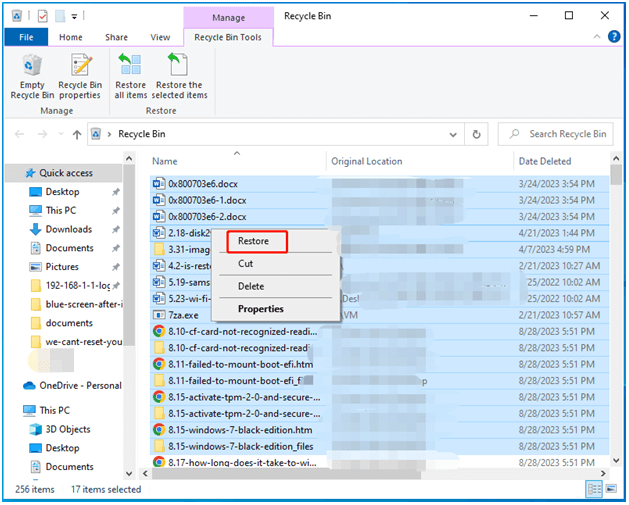The image size is (629, 505).
Task: Select the This PC root node in the tree
Action: tap(55, 411)
